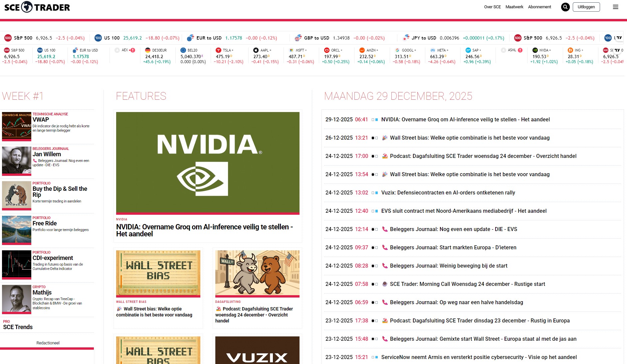The image size is (627, 364).
Task: Click the NVDA ticker icon
Action: tap(535, 50)
